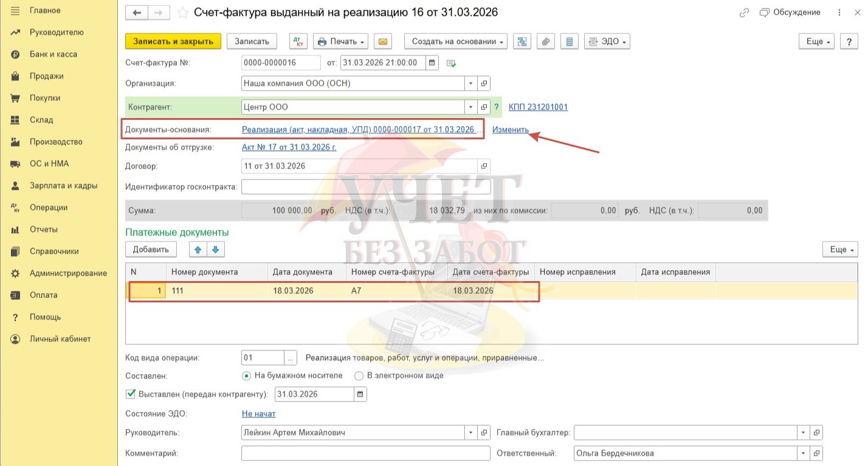
Task: Move payment row down with arrow icon
Action: pos(216,249)
